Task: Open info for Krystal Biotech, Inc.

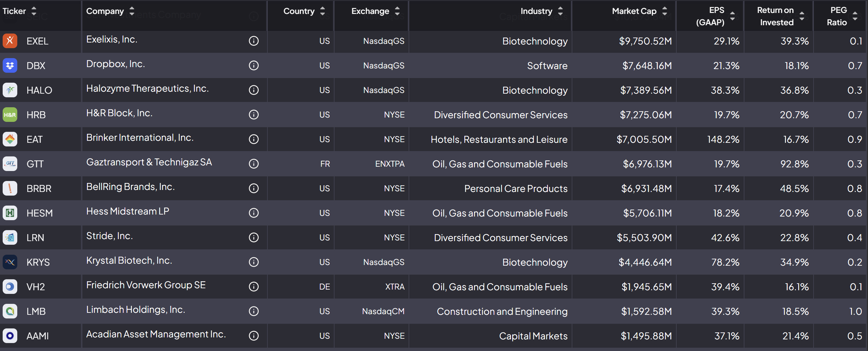Action: 254,262
